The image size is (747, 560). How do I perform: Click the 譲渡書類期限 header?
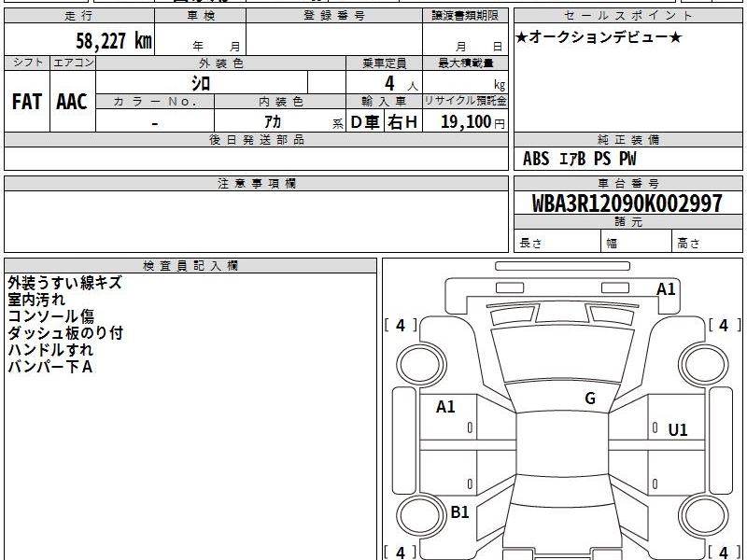(465, 16)
